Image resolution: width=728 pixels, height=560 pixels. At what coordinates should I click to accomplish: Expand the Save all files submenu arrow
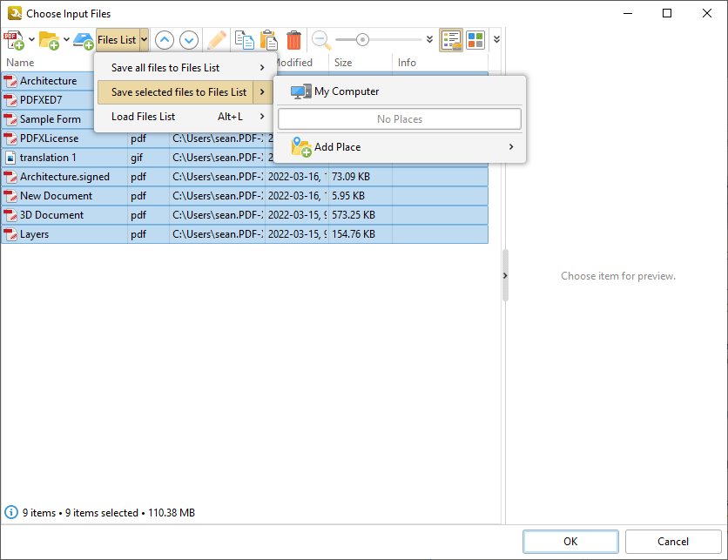coord(262,68)
